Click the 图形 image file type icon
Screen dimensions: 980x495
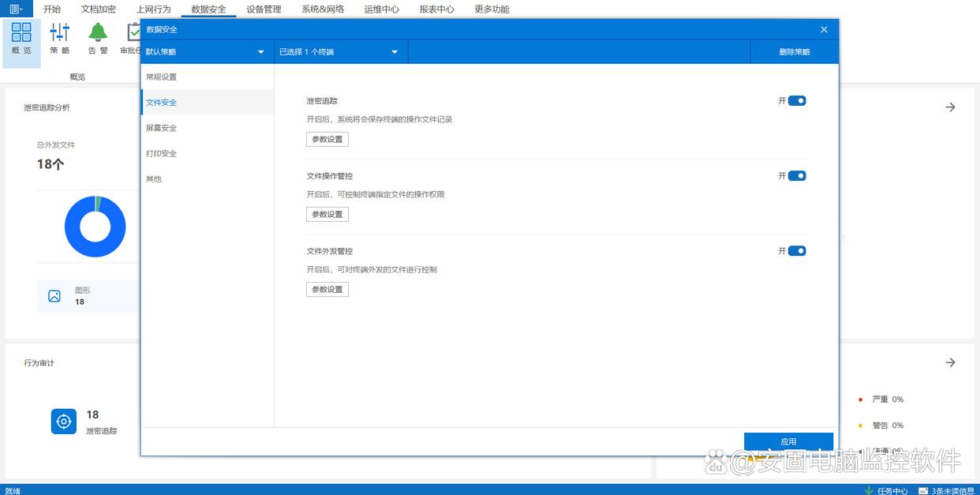click(x=54, y=296)
